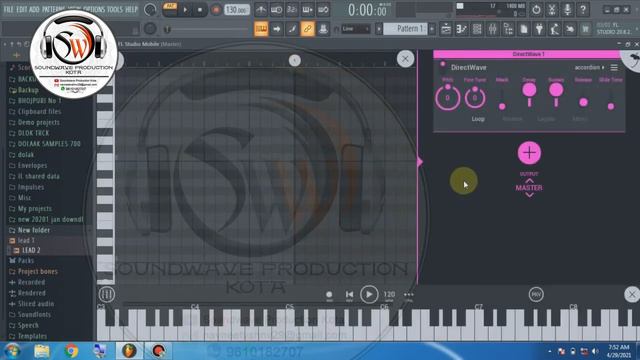Toggle the stamp tool icon in toolbar
This screenshot has height=360, width=640.
323,29
